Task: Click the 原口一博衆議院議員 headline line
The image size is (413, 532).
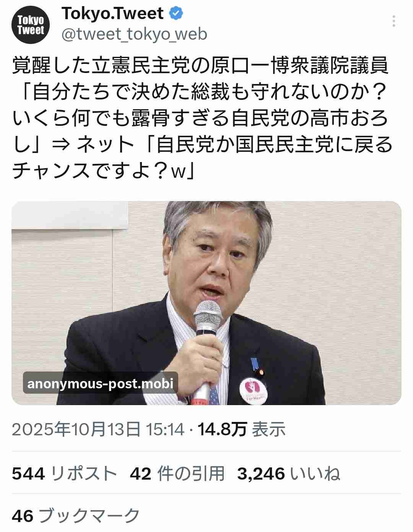Action: 200,65
